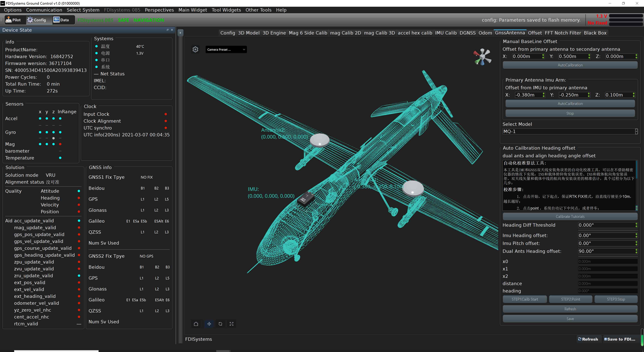Click the fit-to-screen expand icon
644x352 pixels.
(x=231, y=324)
